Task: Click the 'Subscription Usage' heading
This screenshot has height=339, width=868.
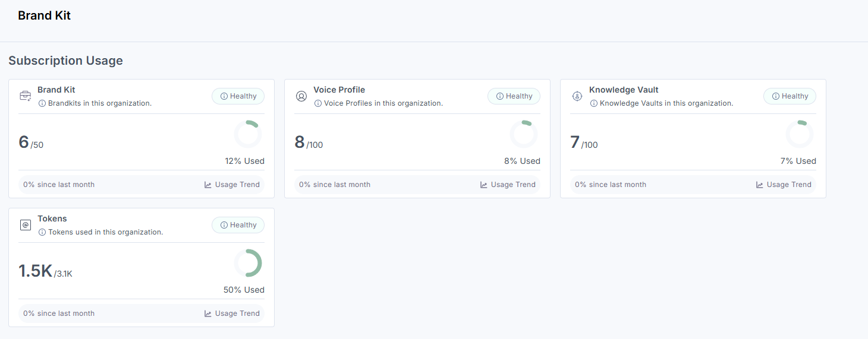Action: pyautogui.click(x=65, y=61)
